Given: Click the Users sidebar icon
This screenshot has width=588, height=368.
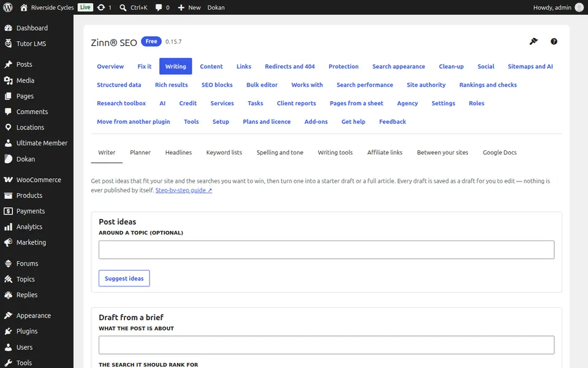Looking at the screenshot, I should click(x=8, y=347).
